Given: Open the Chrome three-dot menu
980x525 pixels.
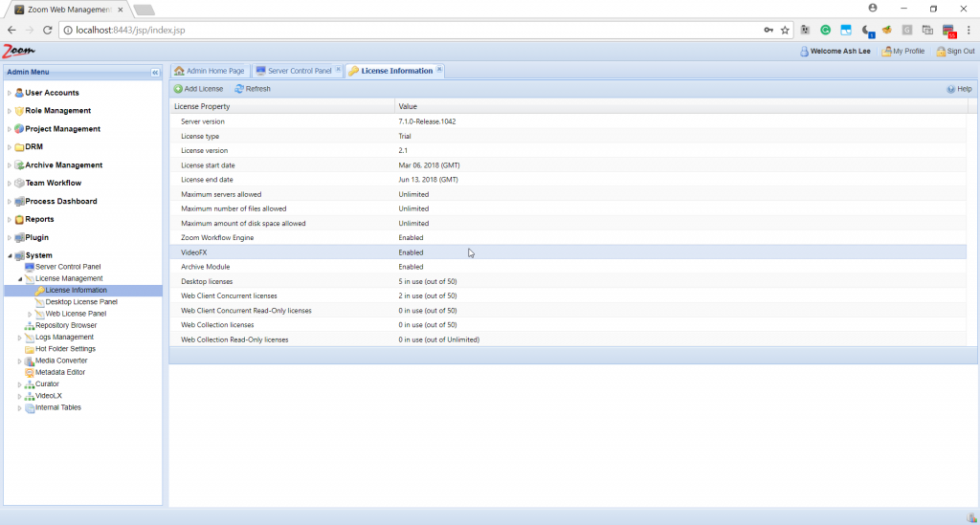Looking at the screenshot, I should pos(969,30).
